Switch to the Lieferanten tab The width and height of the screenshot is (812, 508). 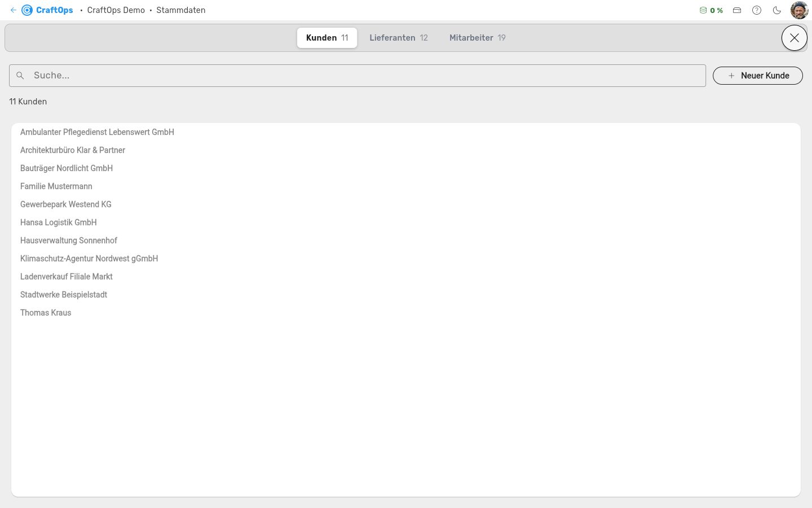[399, 38]
